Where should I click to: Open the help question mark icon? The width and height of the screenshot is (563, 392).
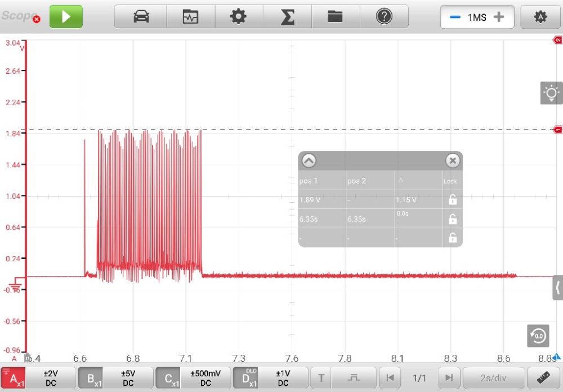pyautogui.click(x=384, y=17)
